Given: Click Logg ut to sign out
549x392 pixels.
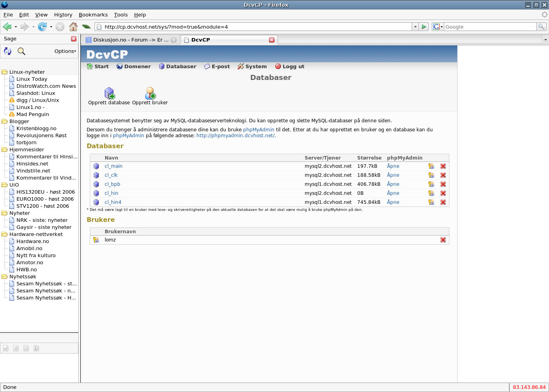Looking at the screenshot, I should 290,67.
